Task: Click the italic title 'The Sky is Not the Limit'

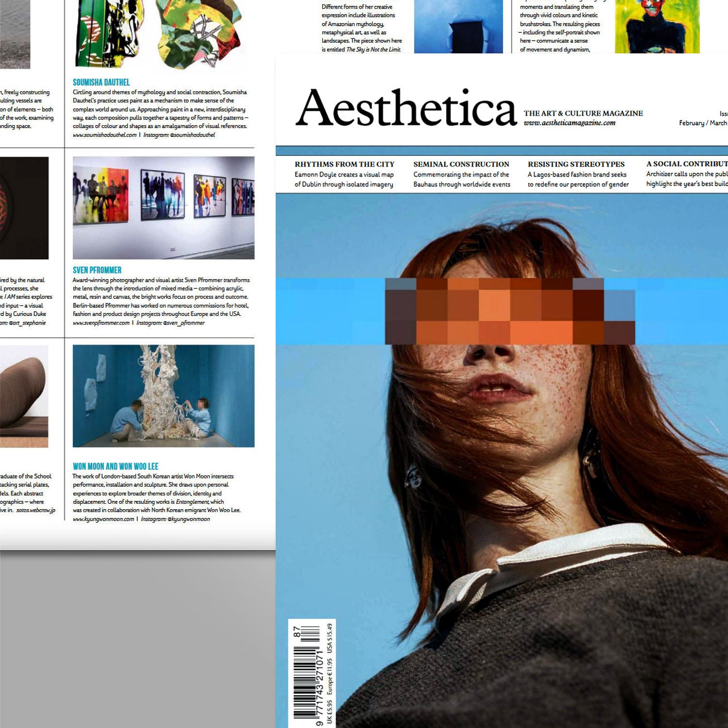Action: [374, 50]
